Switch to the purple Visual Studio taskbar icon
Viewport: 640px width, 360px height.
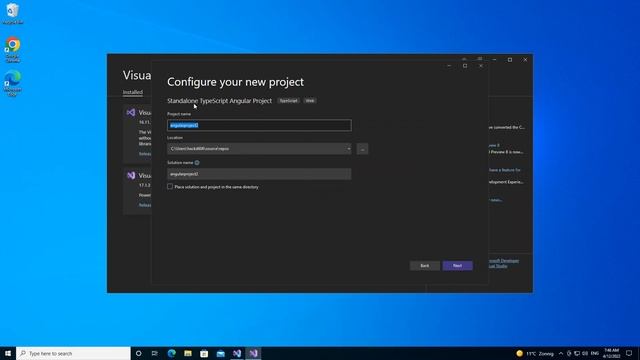coord(253,353)
